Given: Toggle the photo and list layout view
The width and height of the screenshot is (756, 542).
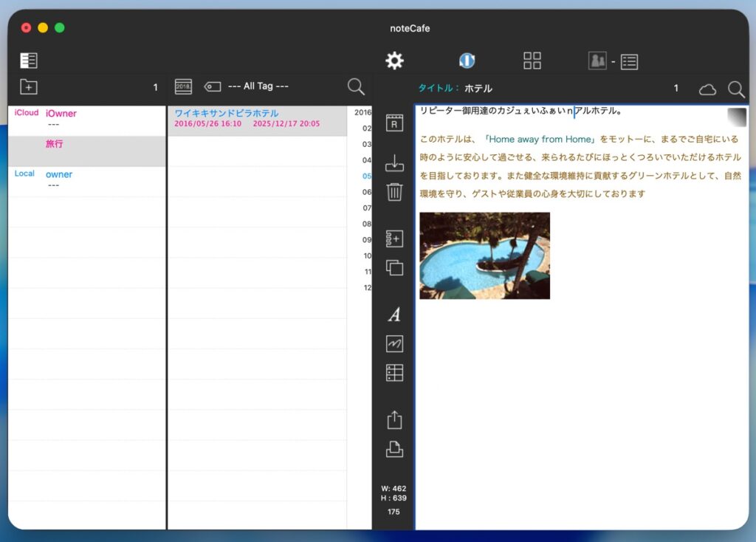Looking at the screenshot, I should point(614,61).
